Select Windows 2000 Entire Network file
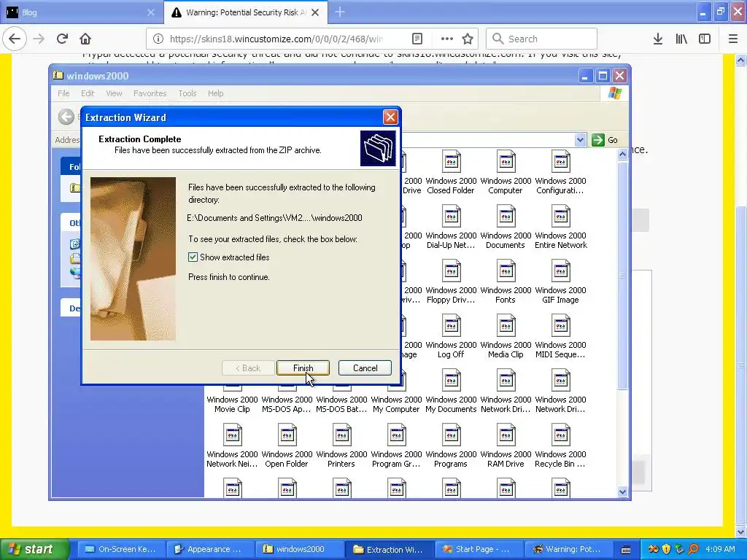The width and height of the screenshot is (747, 560). click(x=560, y=227)
